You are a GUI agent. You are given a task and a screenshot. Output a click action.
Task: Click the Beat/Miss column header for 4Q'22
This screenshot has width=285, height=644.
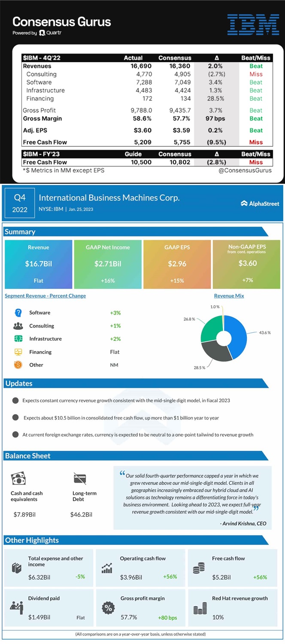click(x=256, y=58)
